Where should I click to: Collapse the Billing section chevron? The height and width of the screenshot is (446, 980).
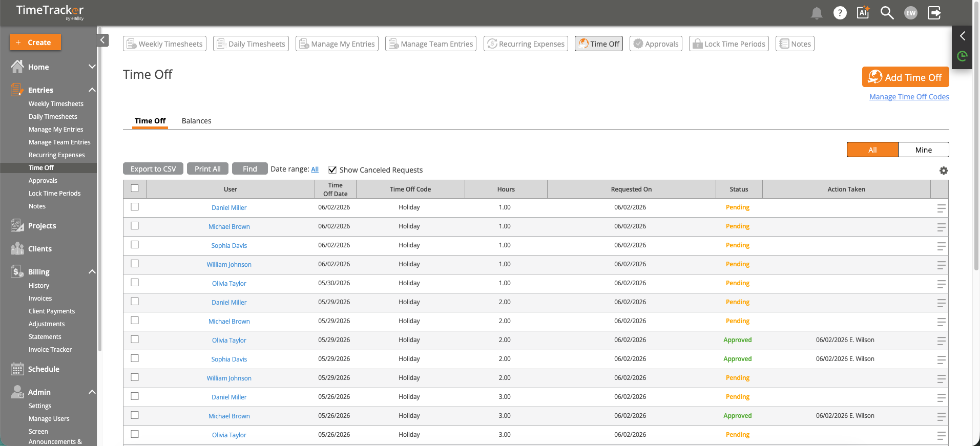92,271
